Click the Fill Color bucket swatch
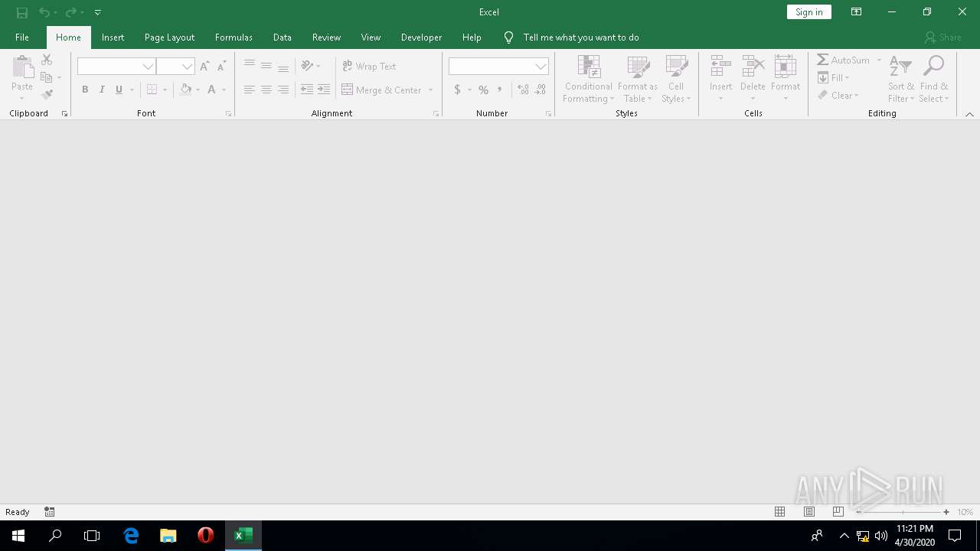This screenshot has width=980, height=551. [x=185, y=90]
